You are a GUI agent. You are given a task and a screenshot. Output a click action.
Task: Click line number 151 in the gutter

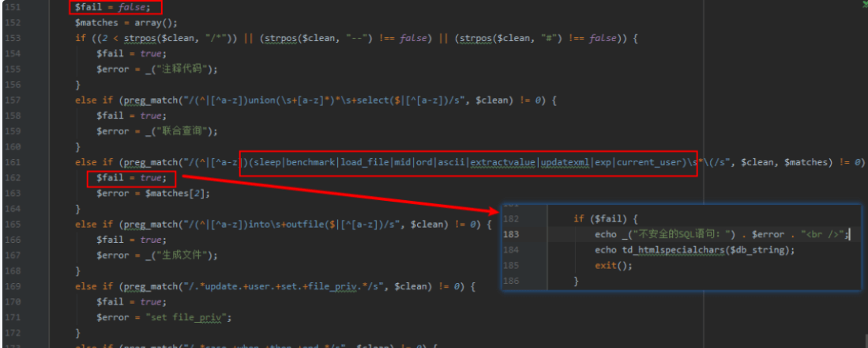(13, 7)
